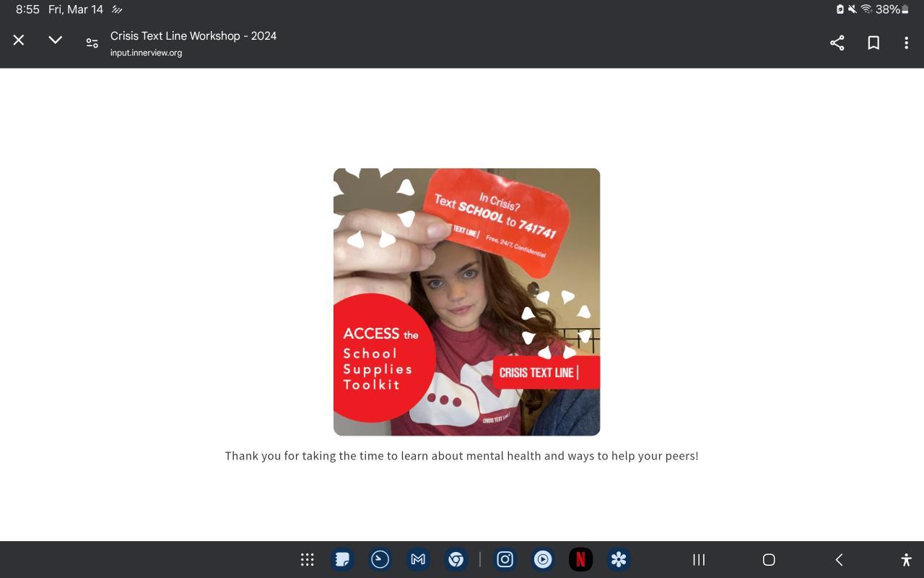Launch Netflix from the taskbar
The height and width of the screenshot is (578, 924).
click(580, 559)
